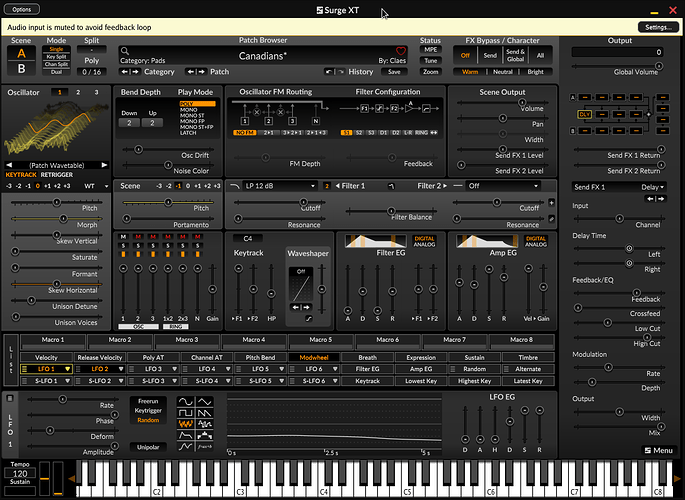Image resolution: width=685 pixels, height=500 pixels.
Task: Click the waveshaper curve display
Action: click(301, 284)
